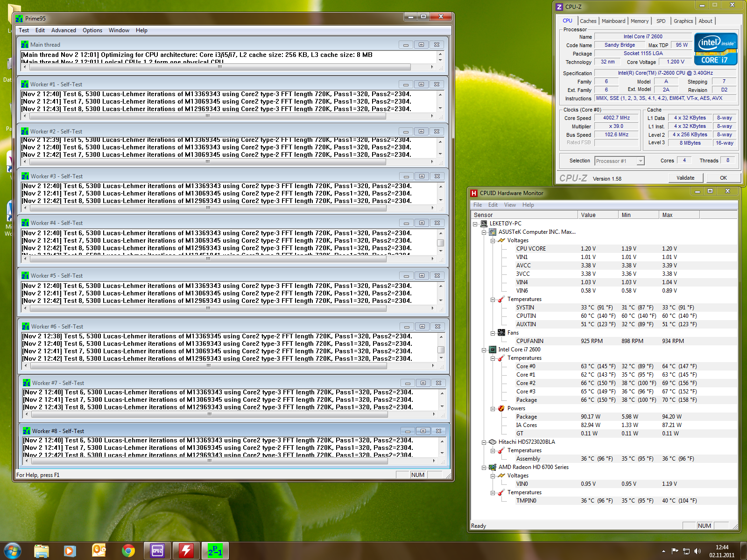Click Worker #1 window icon
This screenshot has height=560, width=747.
(25, 84)
